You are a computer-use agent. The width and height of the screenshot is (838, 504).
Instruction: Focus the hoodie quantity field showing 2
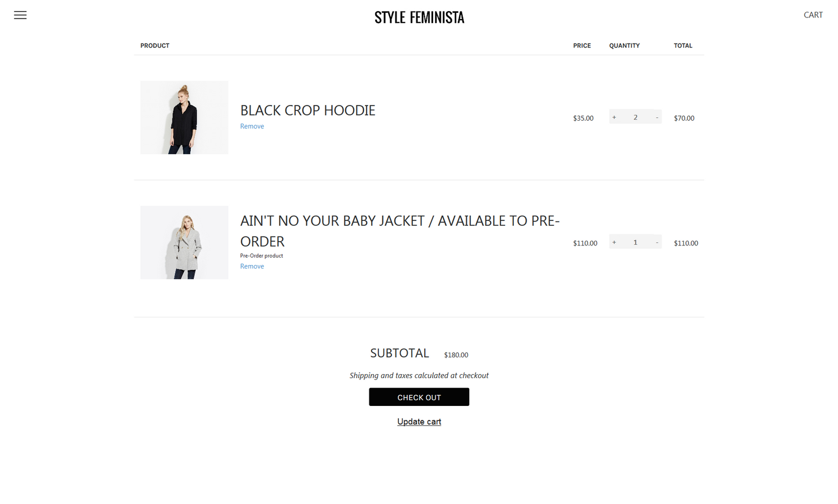pyautogui.click(x=635, y=117)
